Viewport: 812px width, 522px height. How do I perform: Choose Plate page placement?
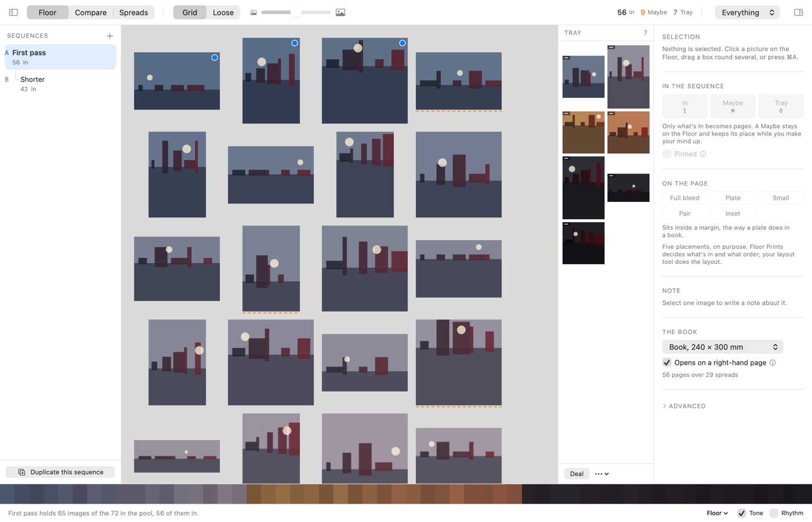[x=733, y=198]
